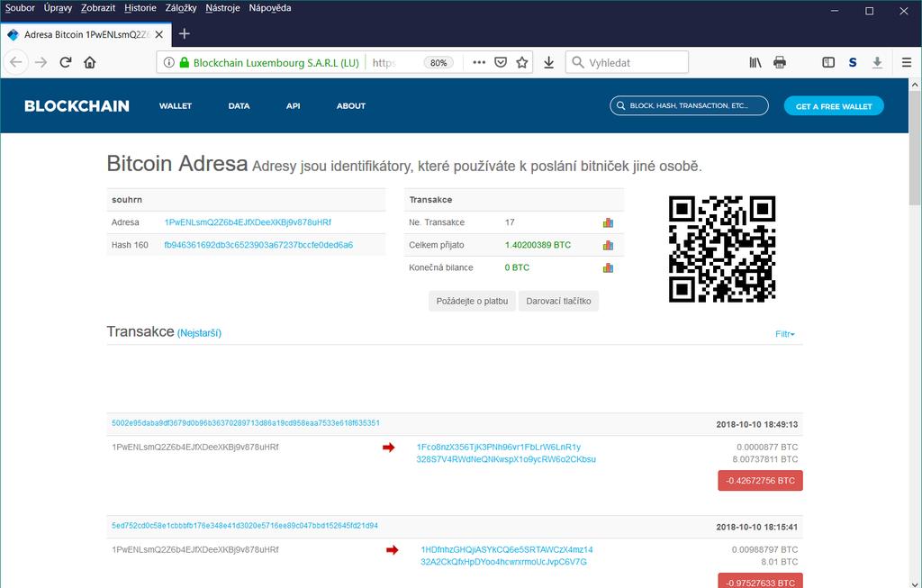Select the Adresa Bitcoin browser tab
The width and height of the screenshot is (922, 588).
86,35
